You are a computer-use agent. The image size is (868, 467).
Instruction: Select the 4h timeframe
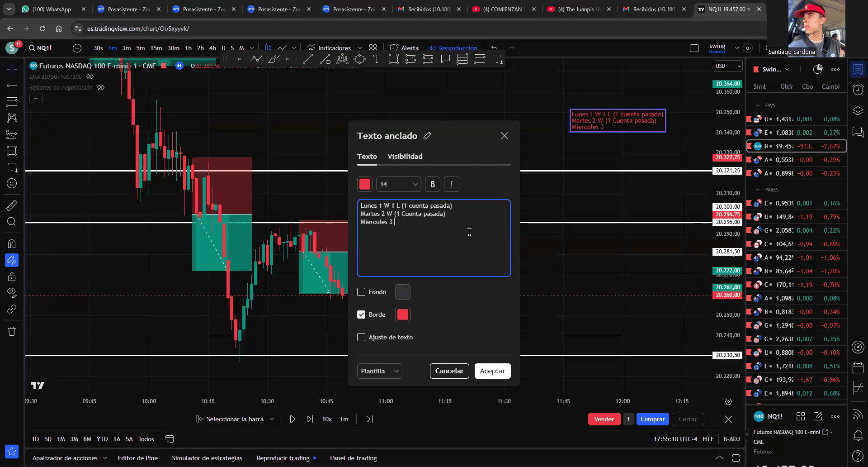[x=212, y=48]
